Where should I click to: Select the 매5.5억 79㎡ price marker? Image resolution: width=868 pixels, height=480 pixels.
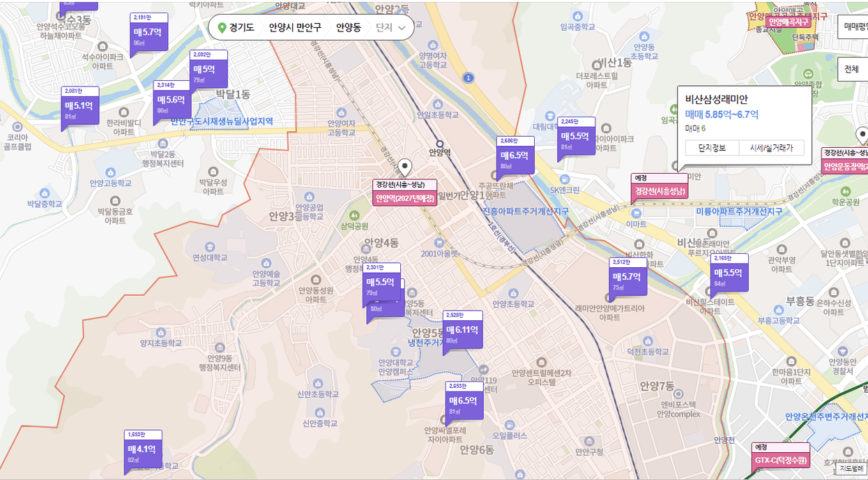click(x=381, y=283)
